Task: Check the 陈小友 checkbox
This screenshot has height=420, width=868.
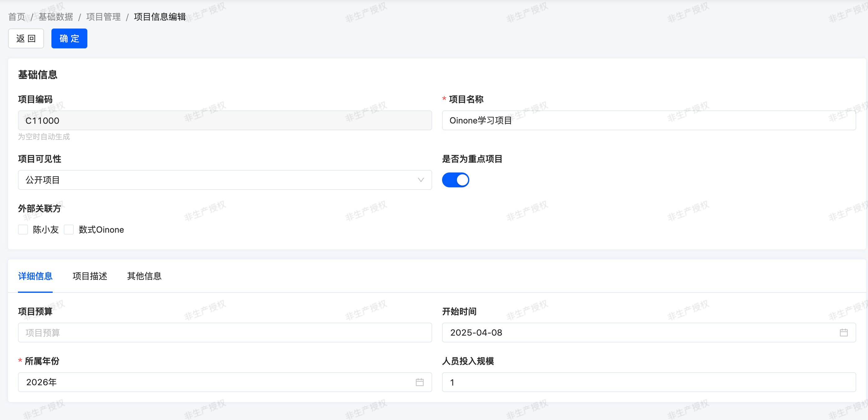Action: tap(23, 230)
